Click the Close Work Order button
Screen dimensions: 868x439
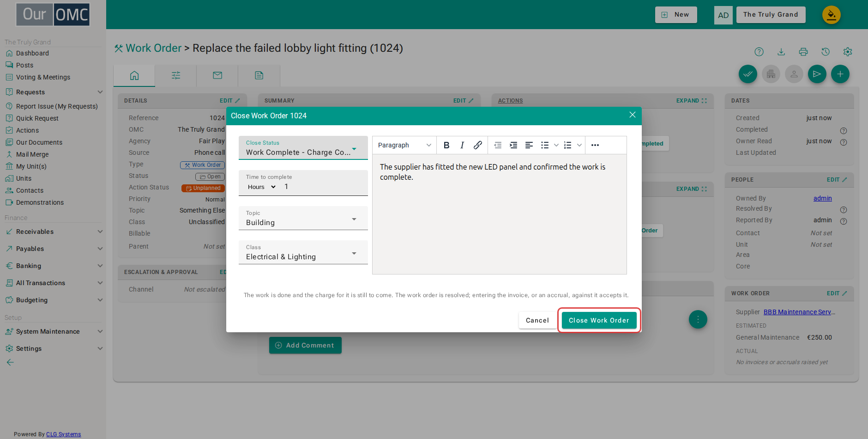click(599, 320)
